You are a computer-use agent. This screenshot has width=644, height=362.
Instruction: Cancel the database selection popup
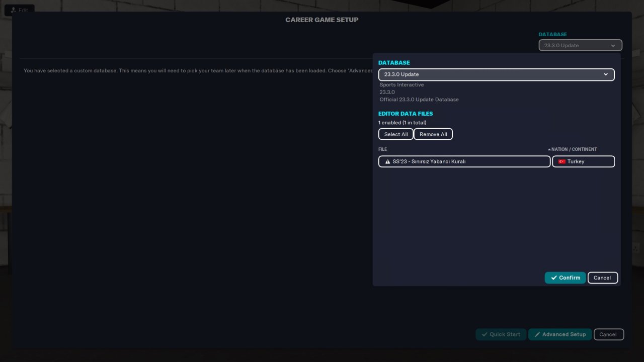coord(602,278)
